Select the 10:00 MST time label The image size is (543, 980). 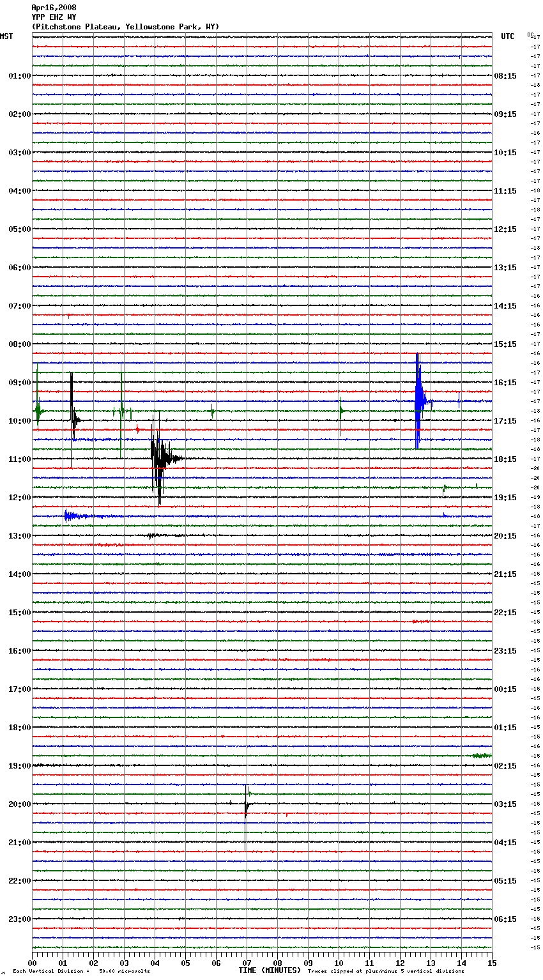click(20, 421)
